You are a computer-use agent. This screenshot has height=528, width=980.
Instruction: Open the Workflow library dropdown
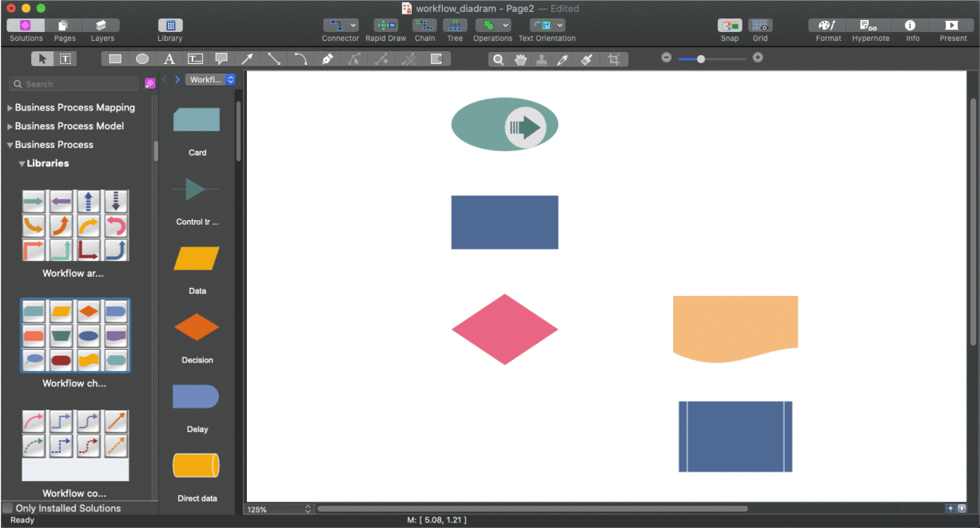(x=210, y=79)
